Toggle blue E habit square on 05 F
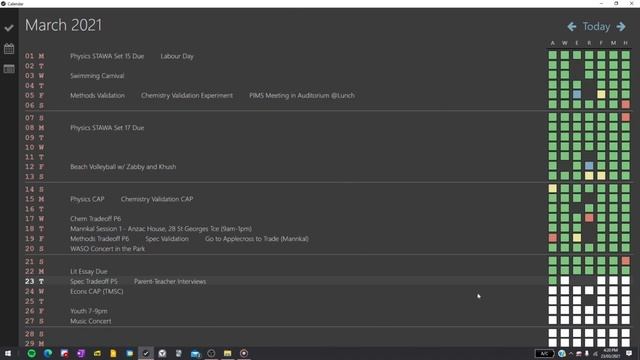This screenshot has height=360, width=640. [x=577, y=94]
